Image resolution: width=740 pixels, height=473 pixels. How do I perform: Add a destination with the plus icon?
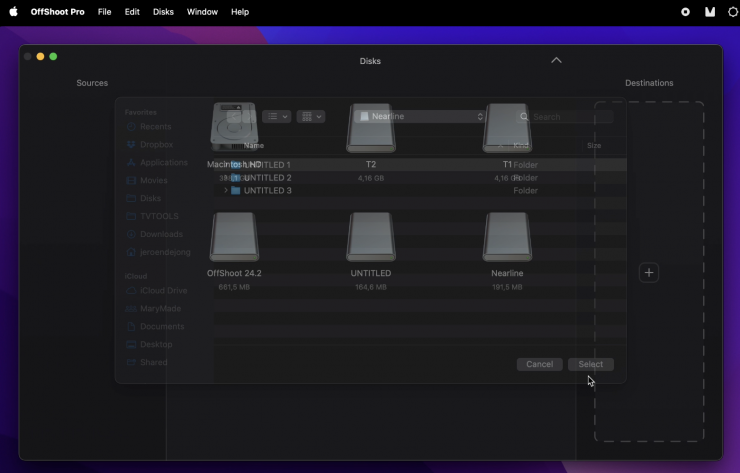tap(649, 273)
